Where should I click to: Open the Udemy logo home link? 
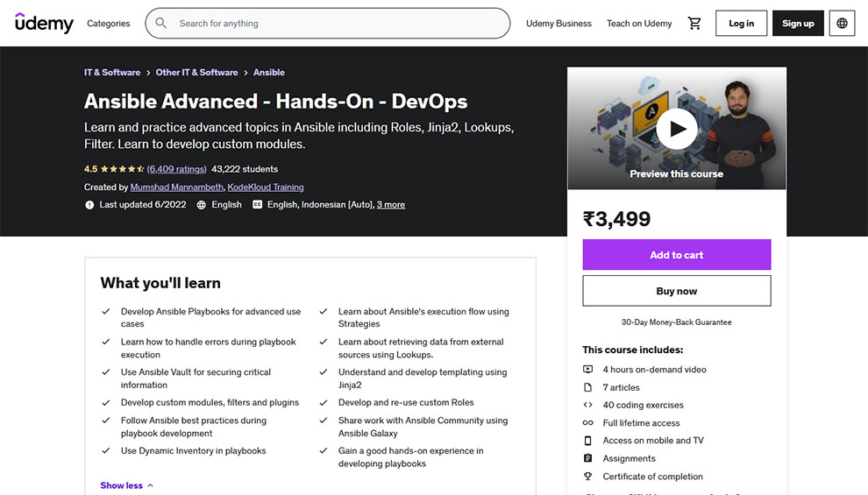(44, 24)
